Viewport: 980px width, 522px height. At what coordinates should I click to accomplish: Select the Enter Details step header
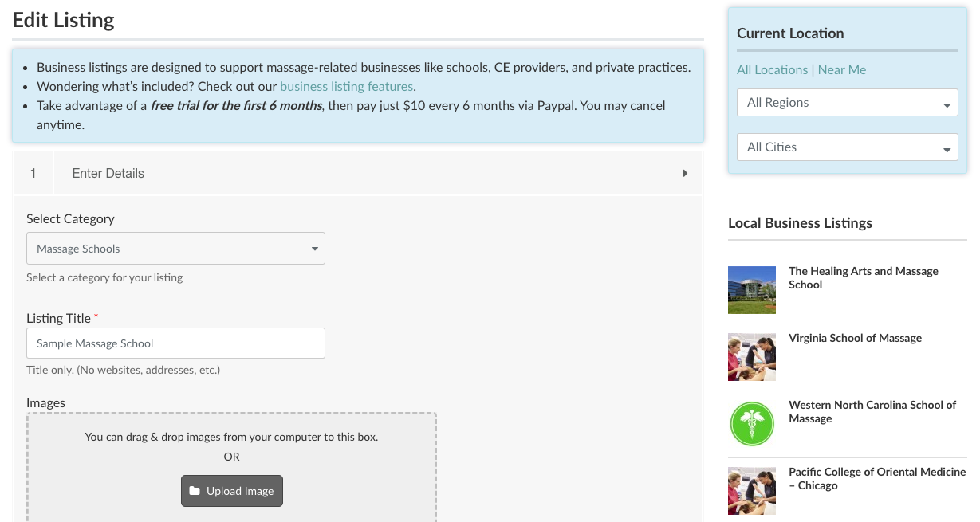click(358, 173)
